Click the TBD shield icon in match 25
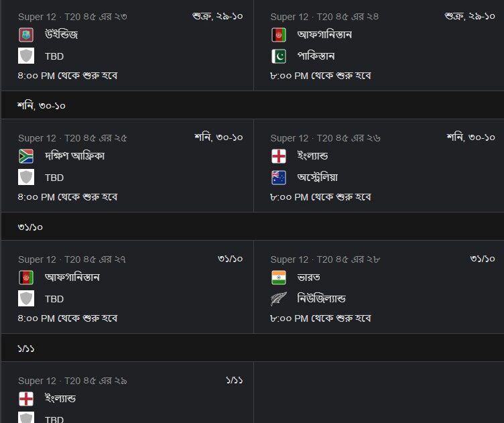Screen dimensions: 504x423 coord(26,177)
